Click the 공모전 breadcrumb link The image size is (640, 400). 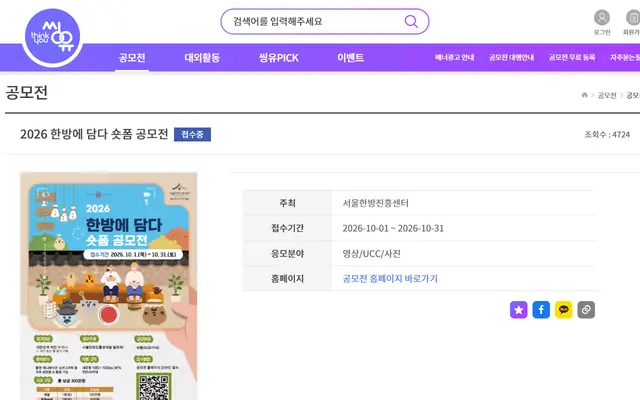click(607, 95)
